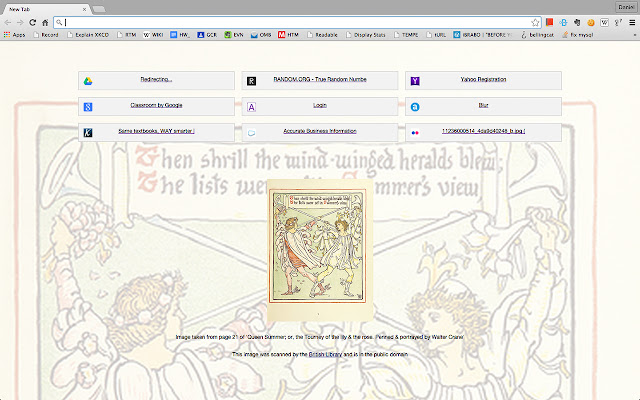This screenshot has height=400, width=640.
Task: Bookmark this page with the star icon
Action: [535, 22]
